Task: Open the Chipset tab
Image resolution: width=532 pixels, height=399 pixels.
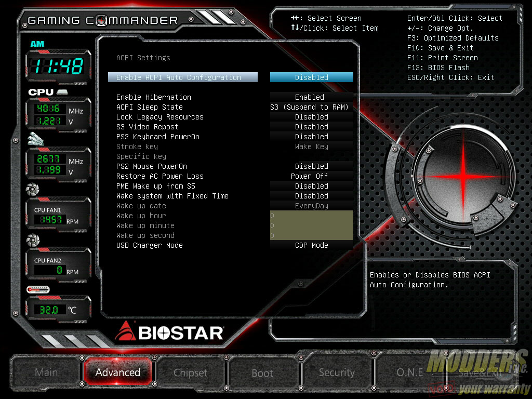Action: (190, 373)
